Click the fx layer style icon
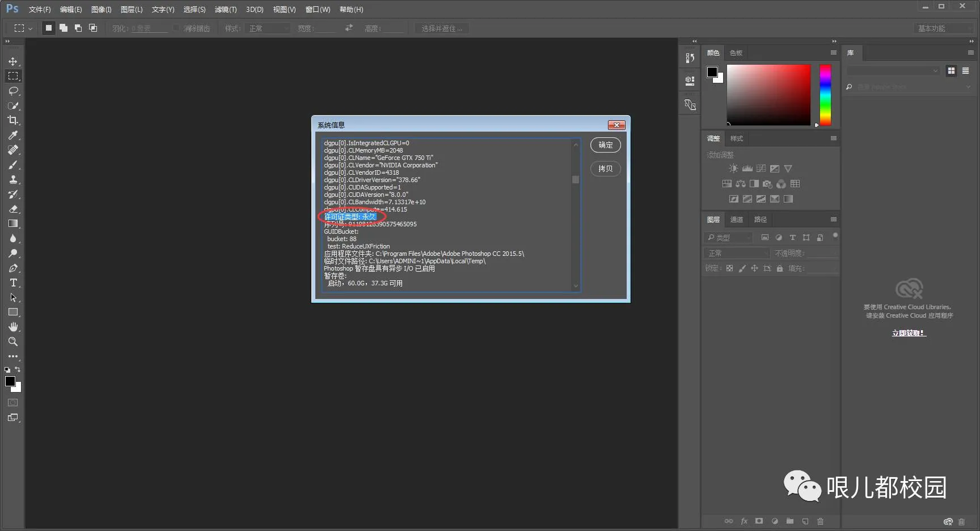The image size is (980, 531). click(x=744, y=521)
